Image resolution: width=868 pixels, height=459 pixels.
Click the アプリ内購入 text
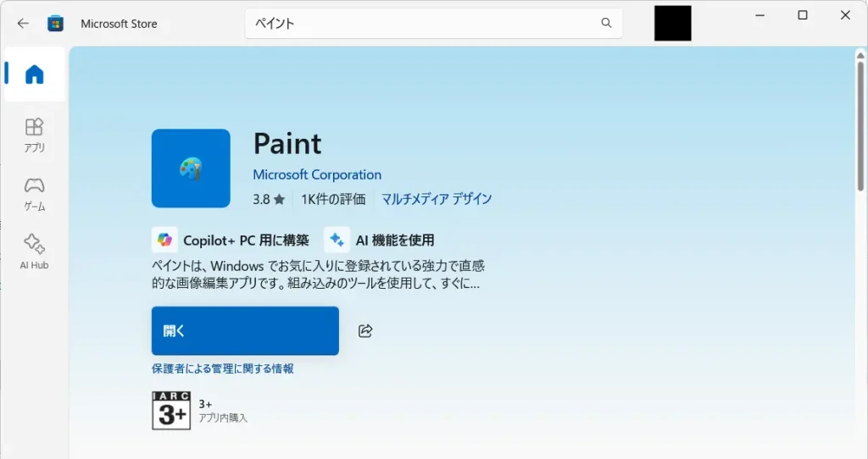pos(223,418)
